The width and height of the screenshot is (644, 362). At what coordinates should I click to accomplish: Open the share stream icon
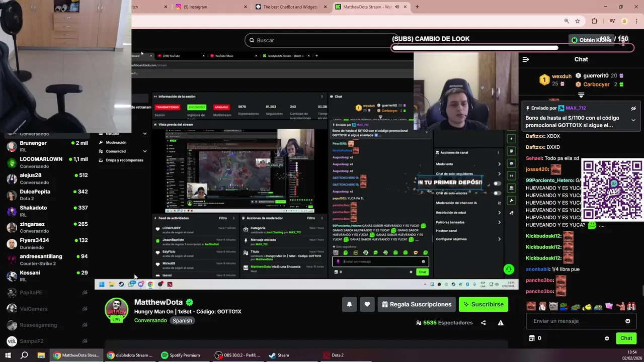click(x=483, y=323)
